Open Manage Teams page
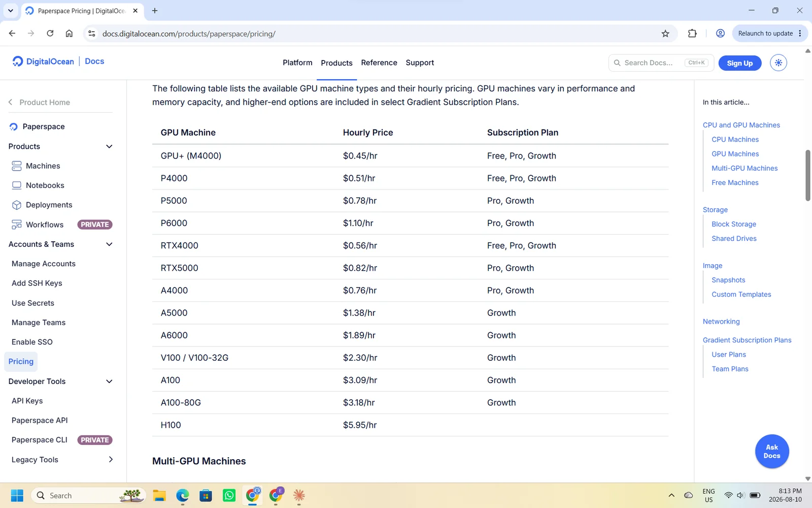The height and width of the screenshot is (508, 812). tap(39, 323)
